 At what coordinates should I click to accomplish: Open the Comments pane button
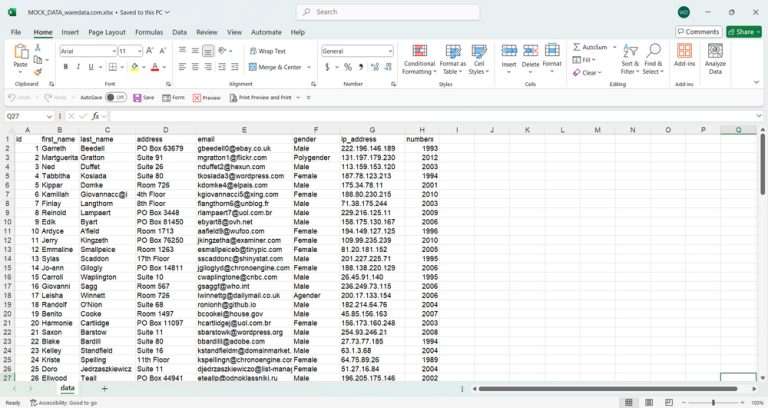click(698, 32)
